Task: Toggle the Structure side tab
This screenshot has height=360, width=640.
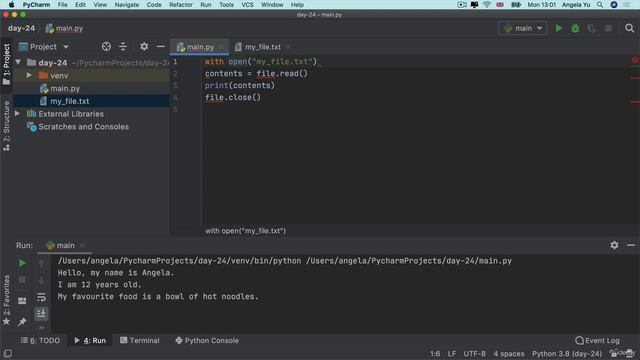Action: 7,126
